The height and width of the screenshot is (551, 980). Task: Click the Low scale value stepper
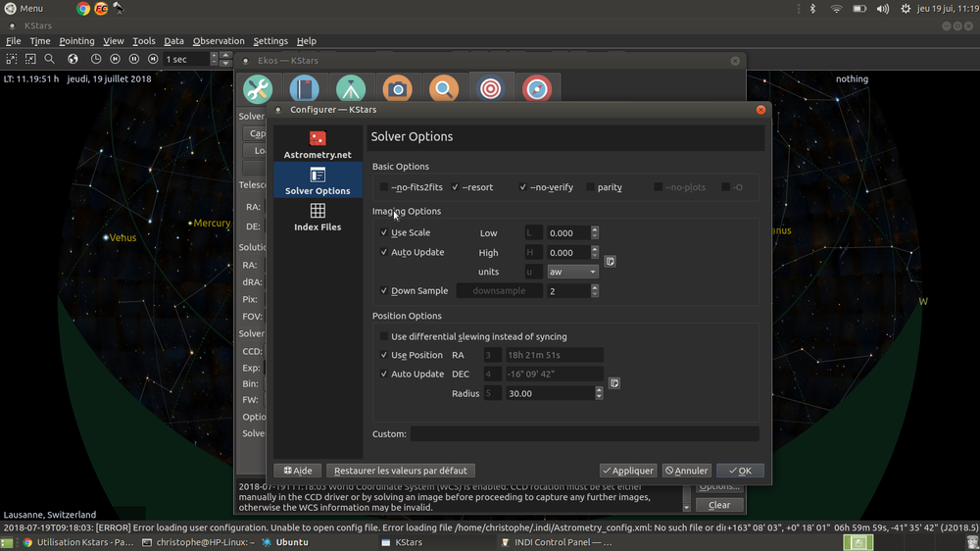pos(595,232)
